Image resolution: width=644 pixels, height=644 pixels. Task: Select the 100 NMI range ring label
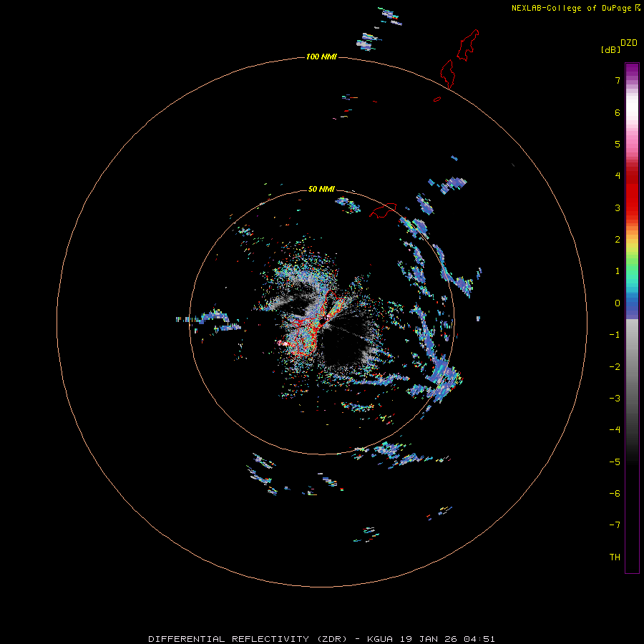click(321, 57)
